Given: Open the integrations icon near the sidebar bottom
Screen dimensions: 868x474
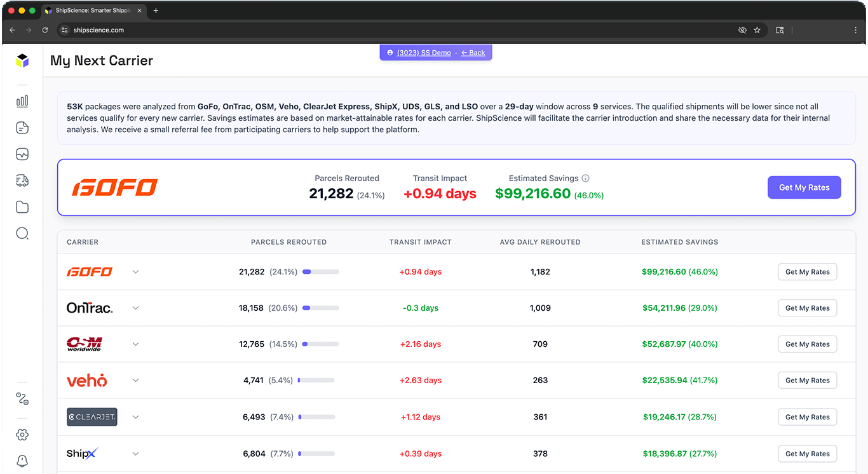Looking at the screenshot, I should pyautogui.click(x=22, y=398).
